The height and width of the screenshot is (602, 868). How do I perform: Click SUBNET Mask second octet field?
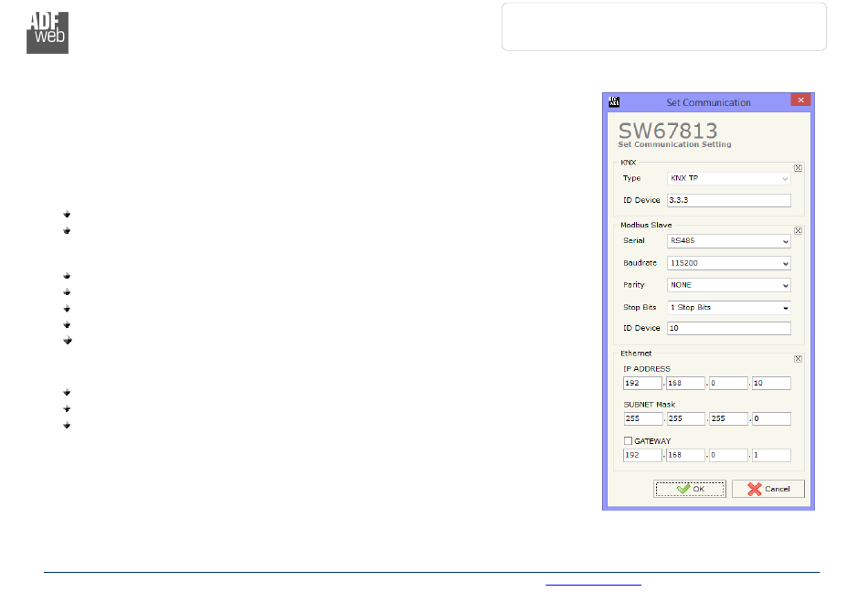pos(685,419)
